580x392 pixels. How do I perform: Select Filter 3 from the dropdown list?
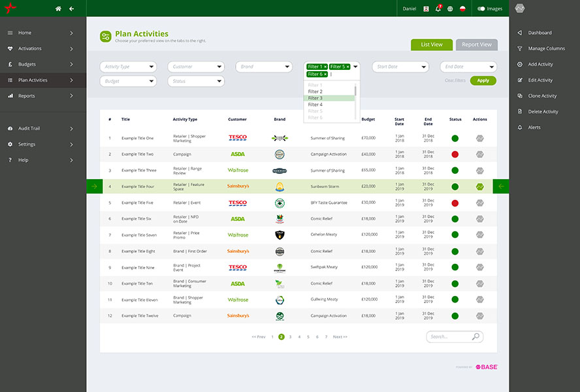[315, 98]
